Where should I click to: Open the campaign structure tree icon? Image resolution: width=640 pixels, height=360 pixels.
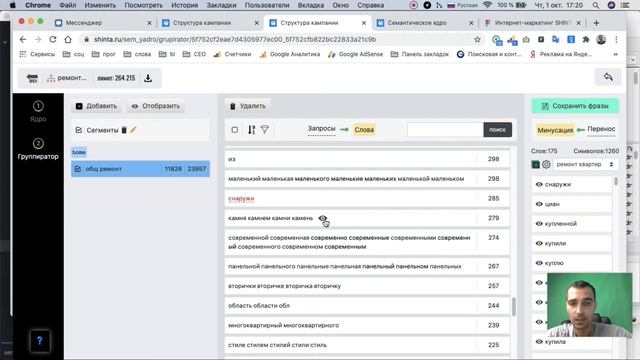pos(51,78)
